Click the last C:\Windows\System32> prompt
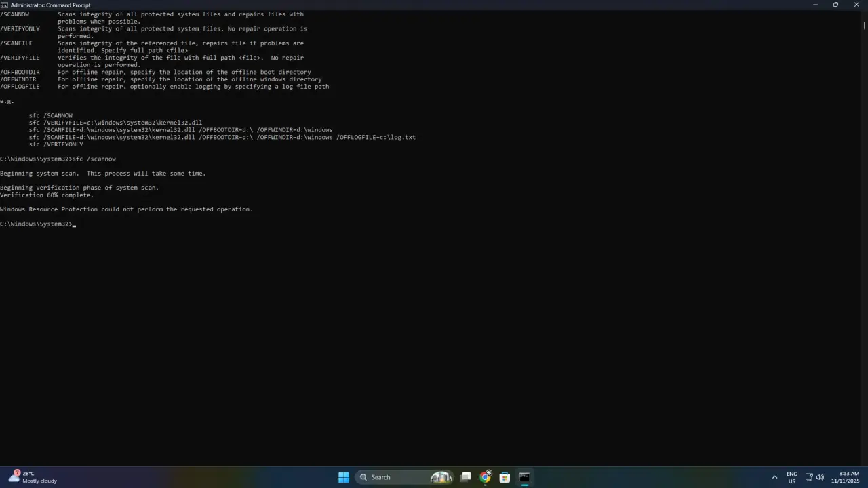 click(36, 224)
